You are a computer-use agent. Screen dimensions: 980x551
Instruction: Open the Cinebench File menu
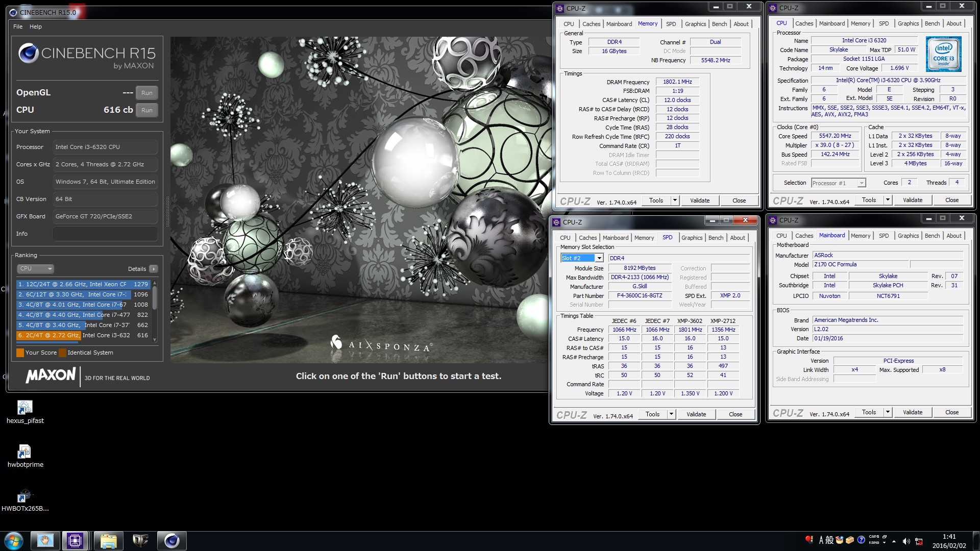coord(18,27)
